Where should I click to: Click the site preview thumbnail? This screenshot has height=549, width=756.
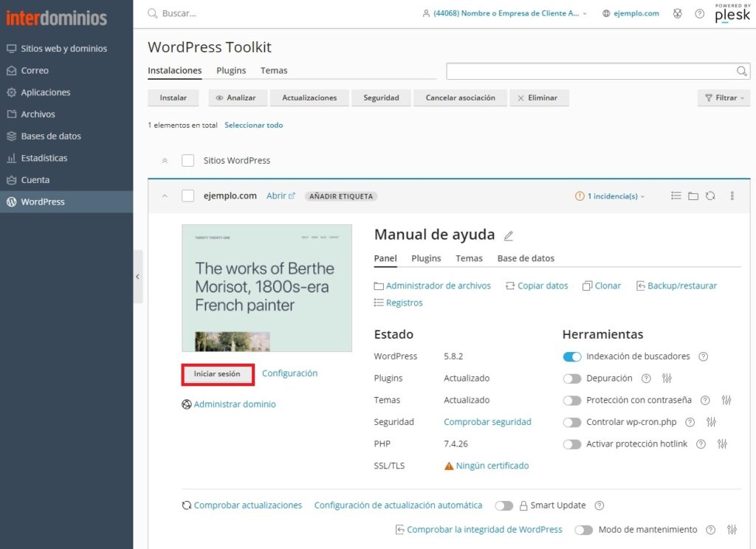[267, 289]
